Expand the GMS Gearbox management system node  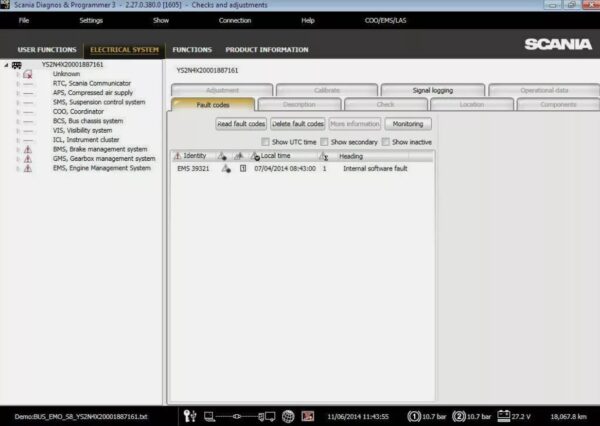pos(17,158)
